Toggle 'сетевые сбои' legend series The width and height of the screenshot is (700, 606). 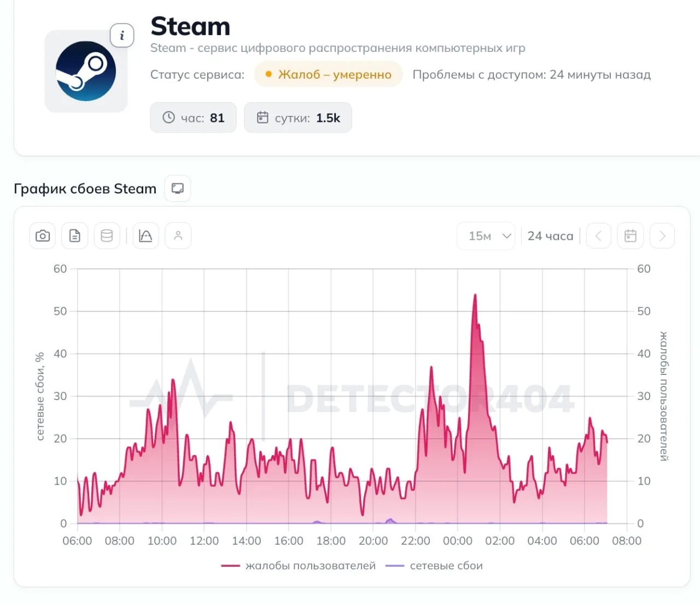434,566
